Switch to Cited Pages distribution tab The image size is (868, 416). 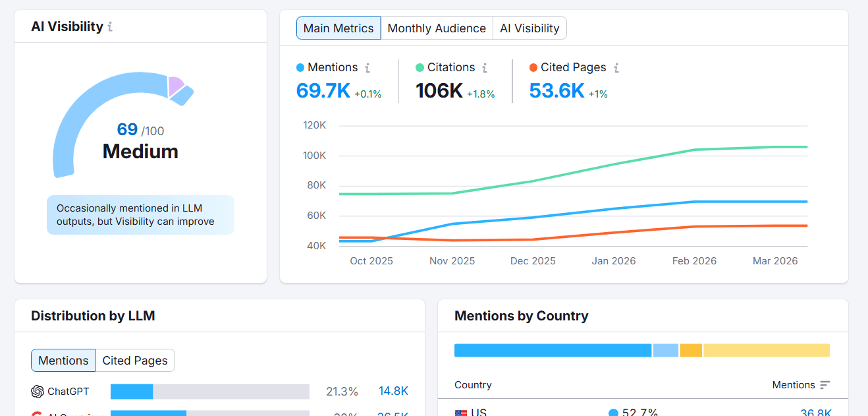[x=135, y=361]
